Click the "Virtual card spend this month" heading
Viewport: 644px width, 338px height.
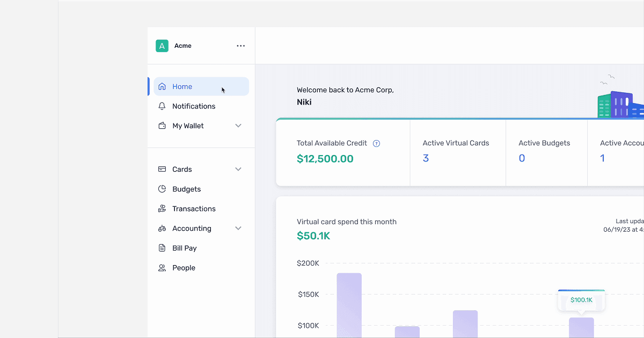(x=347, y=222)
